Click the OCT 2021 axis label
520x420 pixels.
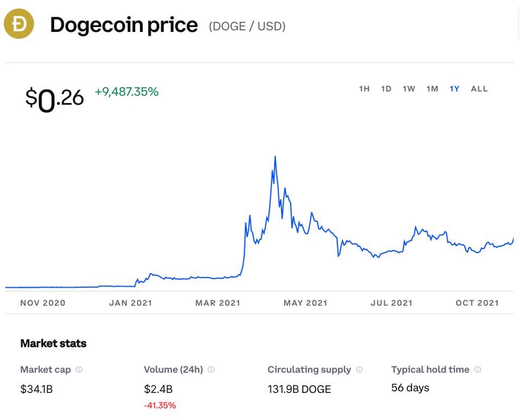(x=477, y=303)
